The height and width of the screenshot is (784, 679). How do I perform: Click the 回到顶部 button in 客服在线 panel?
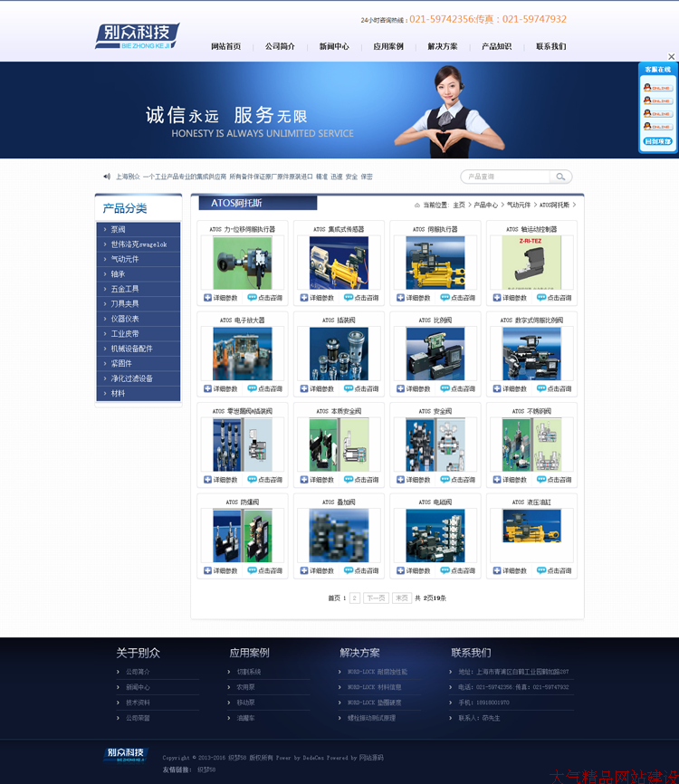point(657,141)
